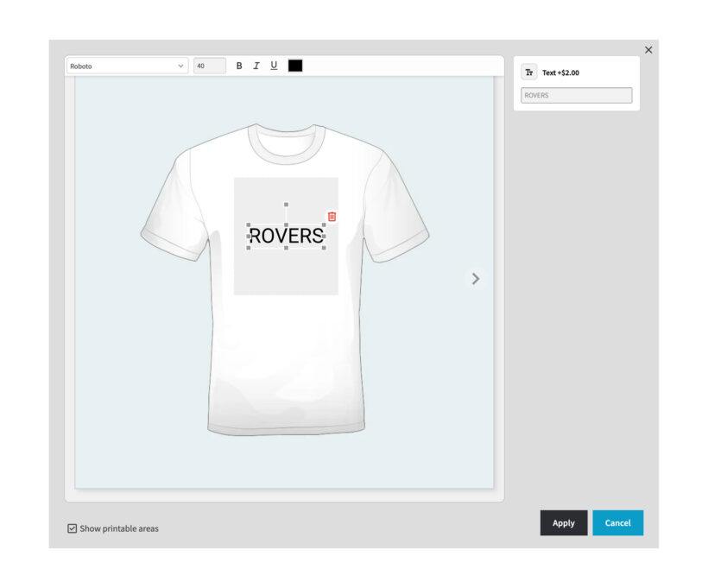Image resolution: width=708 pixels, height=588 pixels.
Task: Select the ROVERS text on the shirt
Action: (287, 236)
